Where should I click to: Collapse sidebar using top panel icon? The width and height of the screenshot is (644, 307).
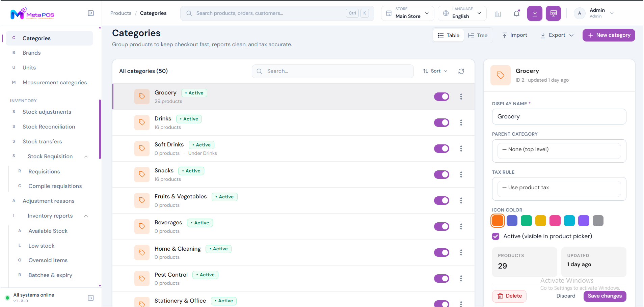click(x=91, y=13)
